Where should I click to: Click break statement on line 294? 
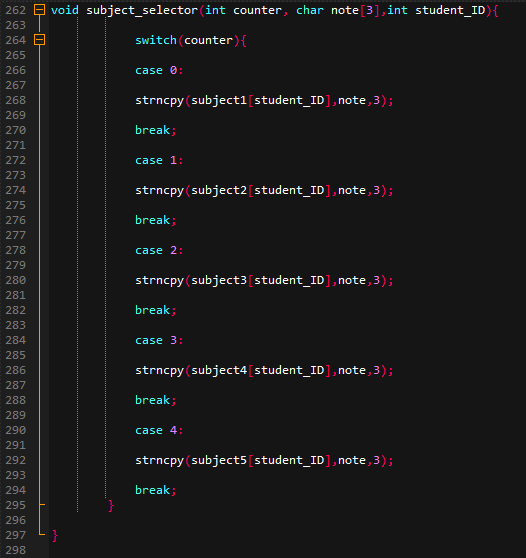pos(156,490)
